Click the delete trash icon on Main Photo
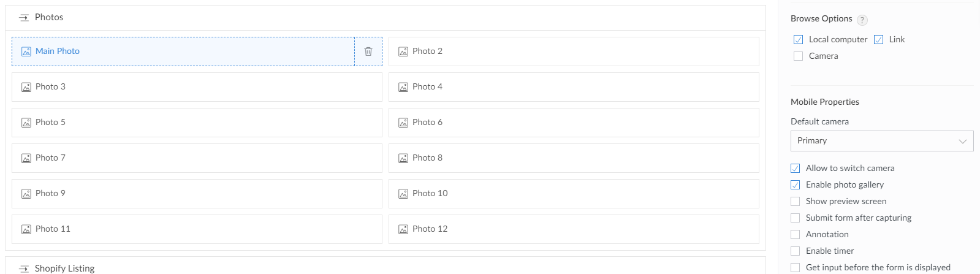The width and height of the screenshot is (980, 274). click(368, 51)
